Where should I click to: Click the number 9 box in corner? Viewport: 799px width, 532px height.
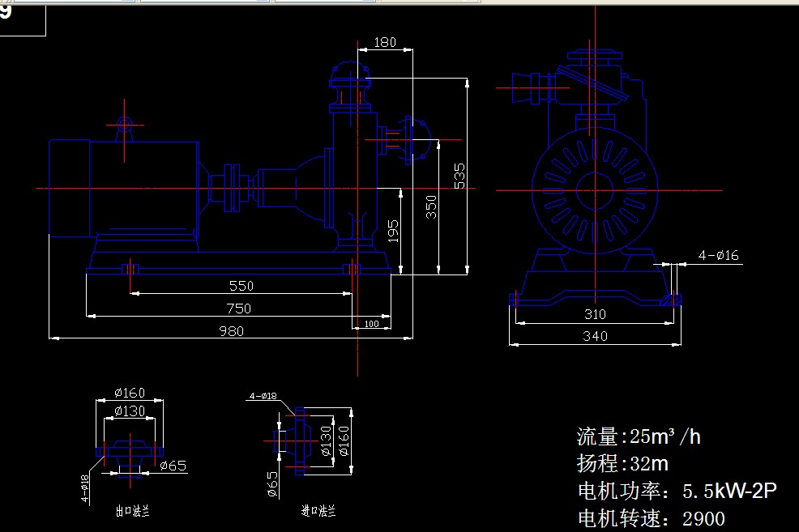[22, 18]
